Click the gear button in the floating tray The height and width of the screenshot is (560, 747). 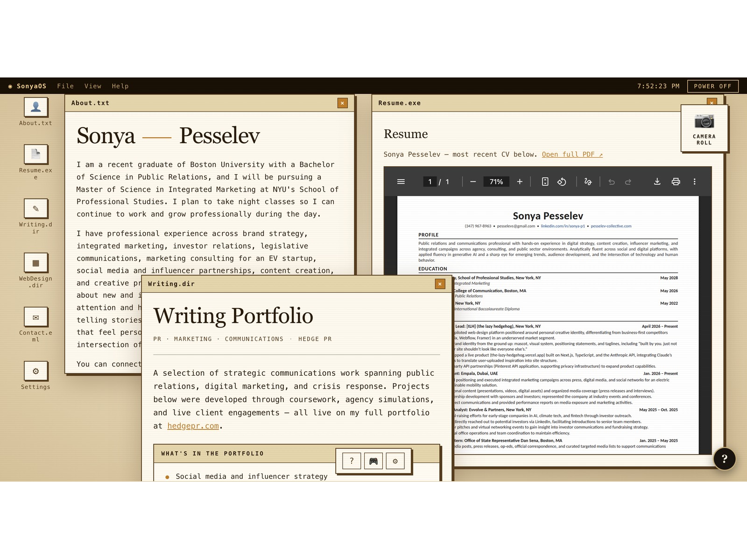click(x=395, y=461)
